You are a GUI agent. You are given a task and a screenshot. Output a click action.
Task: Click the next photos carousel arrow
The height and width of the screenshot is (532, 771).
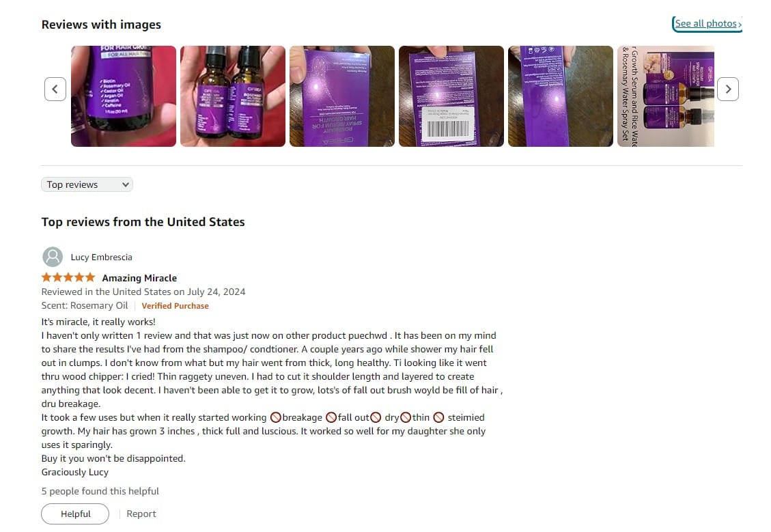coord(728,89)
